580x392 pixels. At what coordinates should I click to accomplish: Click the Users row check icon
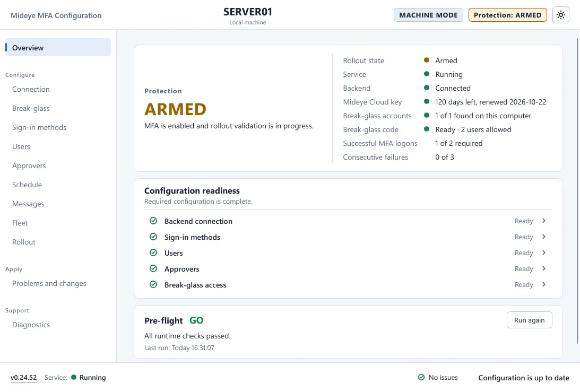point(153,252)
